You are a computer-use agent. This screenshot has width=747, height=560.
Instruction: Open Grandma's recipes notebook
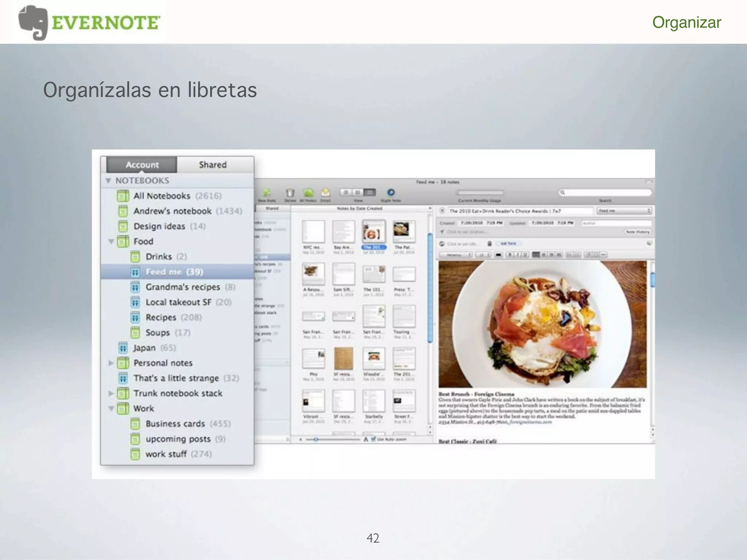pyautogui.click(x=182, y=287)
